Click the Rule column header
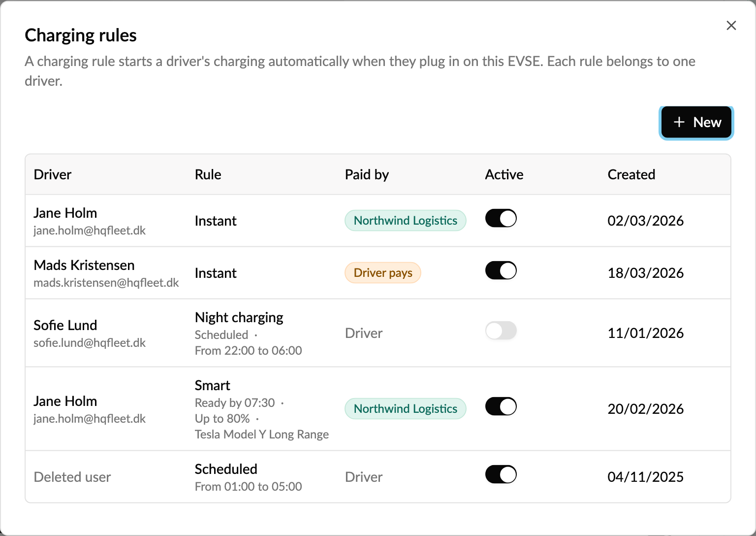The width and height of the screenshot is (756, 536). click(x=208, y=174)
